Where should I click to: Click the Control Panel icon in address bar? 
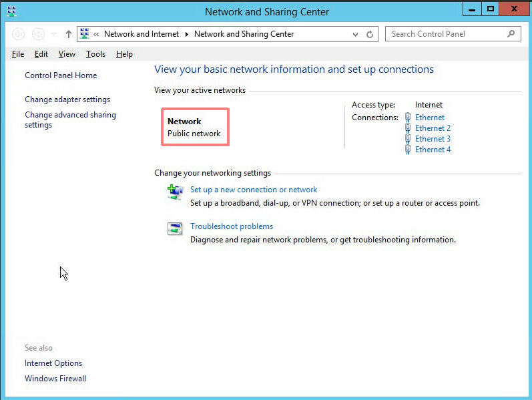coord(85,33)
